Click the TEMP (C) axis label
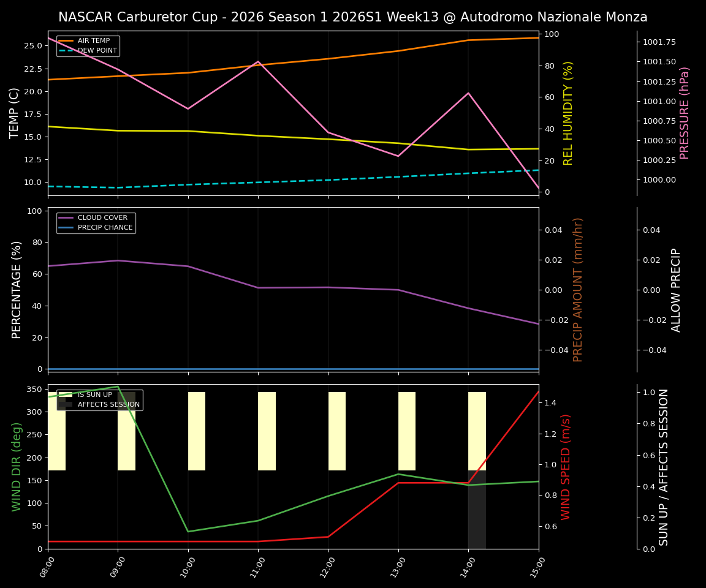Image resolution: width=706 pixels, height=588 pixels. tap(14, 113)
